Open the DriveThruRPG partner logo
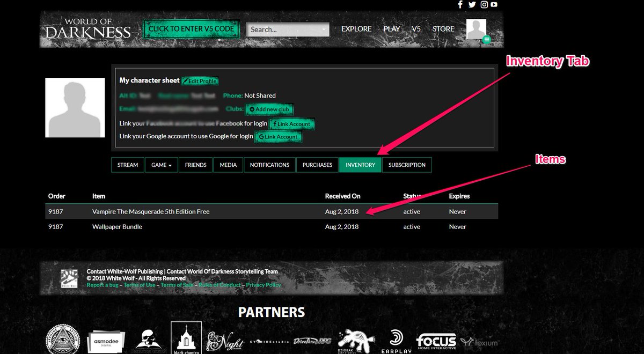Image resolution: width=644 pixels, height=354 pixels. tap(313, 341)
